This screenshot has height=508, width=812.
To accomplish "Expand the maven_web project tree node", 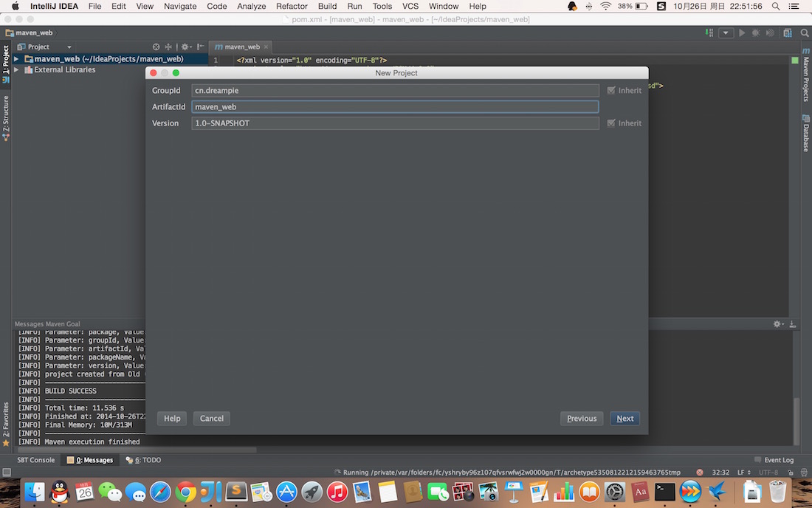I will [16, 59].
